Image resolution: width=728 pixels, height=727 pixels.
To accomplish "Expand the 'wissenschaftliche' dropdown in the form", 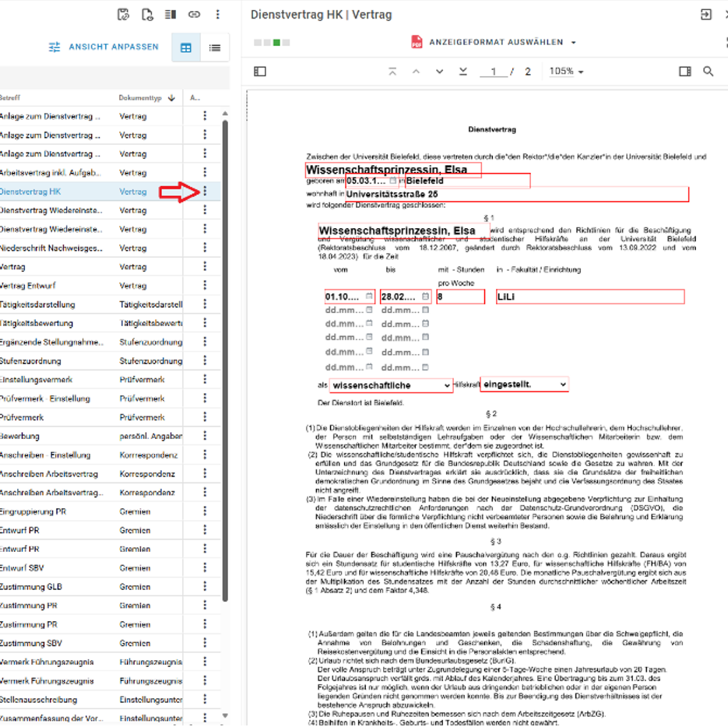I will pos(446,385).
